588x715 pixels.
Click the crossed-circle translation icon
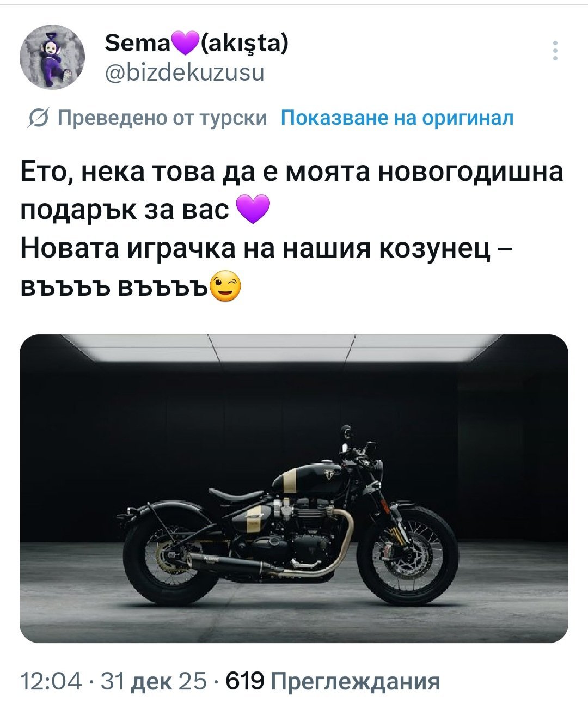(39, 118)
